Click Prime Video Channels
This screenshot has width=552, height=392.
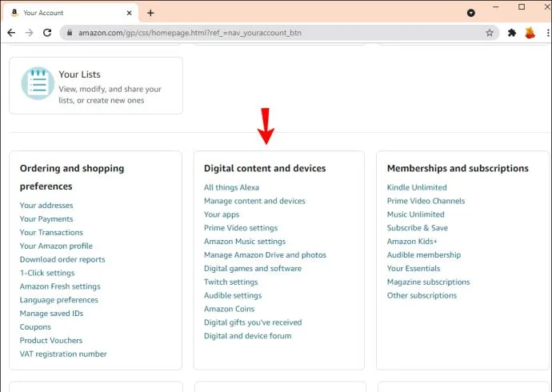pos(426,201)
